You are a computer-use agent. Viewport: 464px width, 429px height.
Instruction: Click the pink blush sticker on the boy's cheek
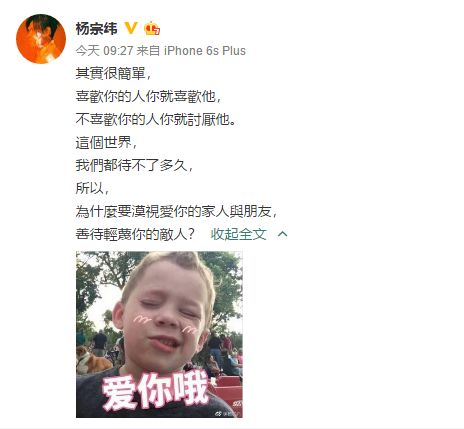(x=142, y=320)
